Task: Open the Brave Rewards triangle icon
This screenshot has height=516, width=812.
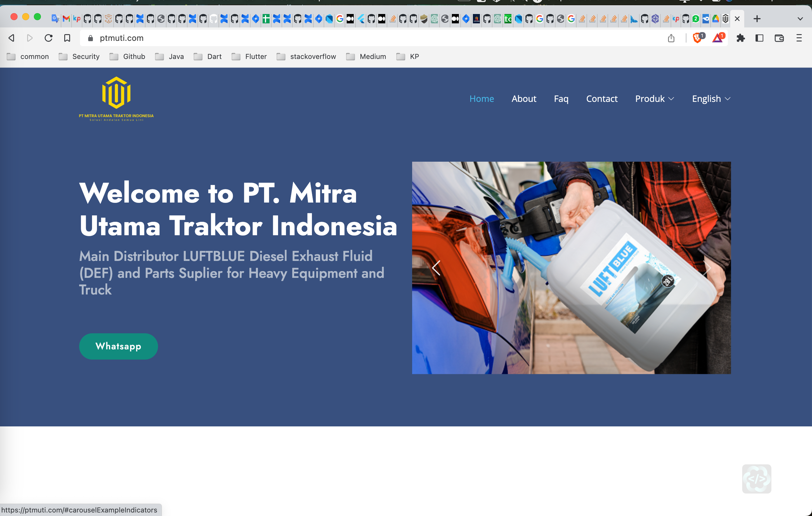Action: pos(718,38)
